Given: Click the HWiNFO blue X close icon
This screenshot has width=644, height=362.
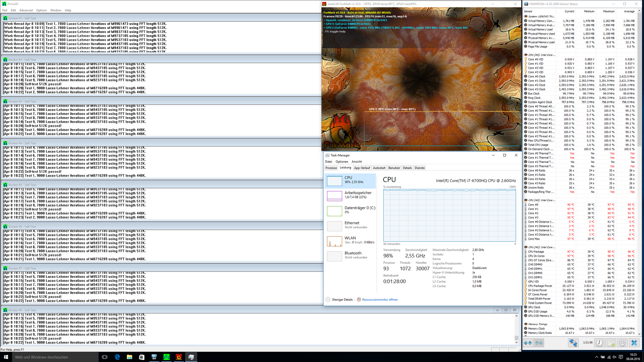Looking at the screenshot, I should (x=634, y=343).
